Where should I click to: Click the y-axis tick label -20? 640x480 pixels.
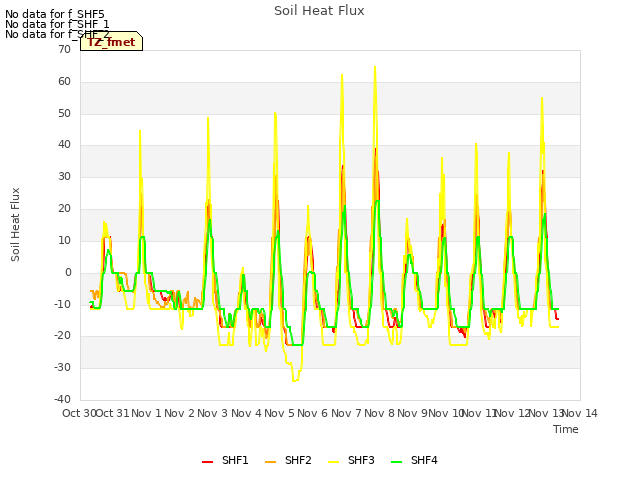click(x=63, y=336)
